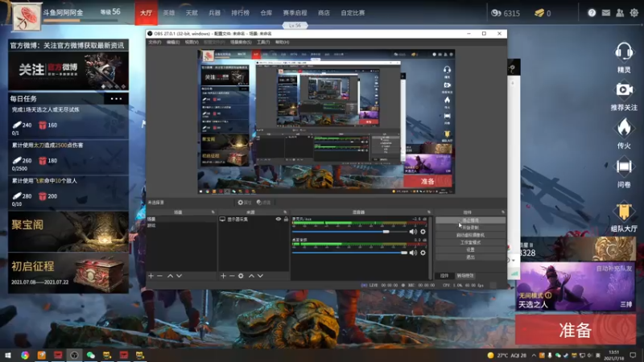Screen dimensions: 644x362
Task: Open the friends icon in the game header
Action: [620, 13]
